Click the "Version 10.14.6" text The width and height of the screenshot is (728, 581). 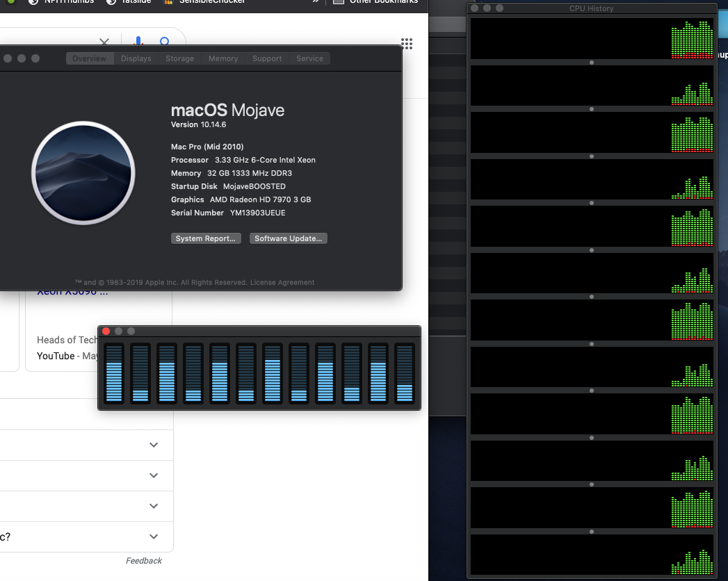click(x=198, y=124)
